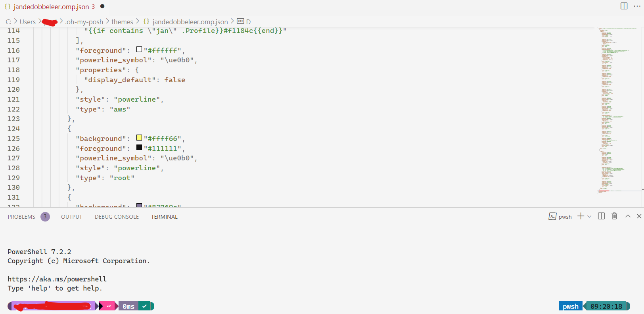Image resolution: width=644 pixels, height=314 pixels.
Task: Switch to the OUTPUT tab
Action: tap(71, 216)
